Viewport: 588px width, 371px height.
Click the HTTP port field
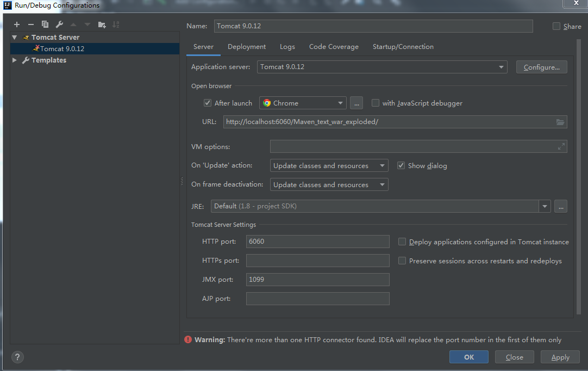click(317, 242)
